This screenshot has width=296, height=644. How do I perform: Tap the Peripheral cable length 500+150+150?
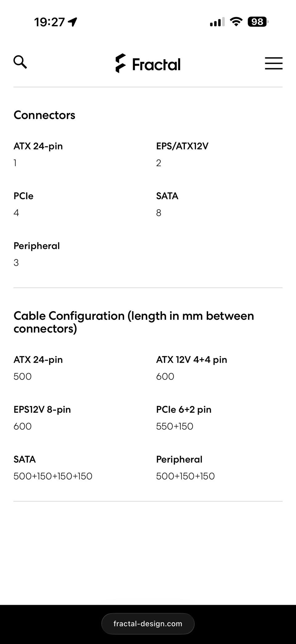point(185,476)
